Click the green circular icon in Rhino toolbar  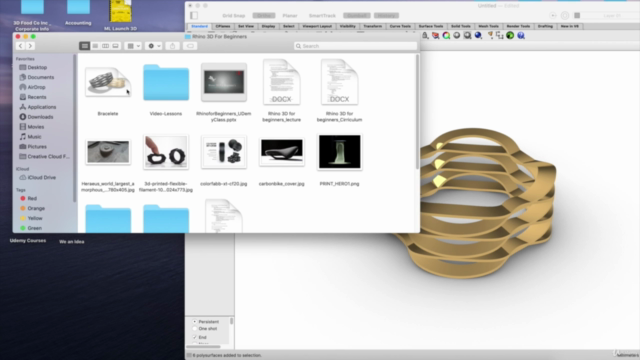(510, 36)
